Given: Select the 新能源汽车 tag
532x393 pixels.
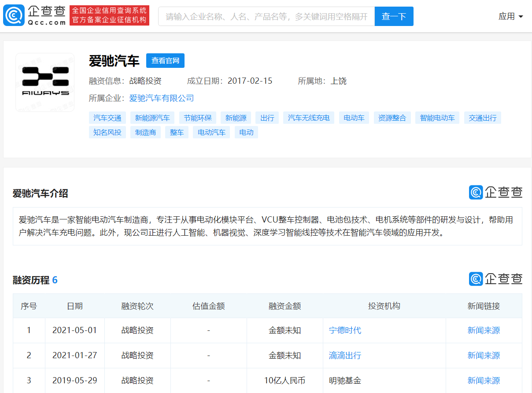Looking at the screenshot, I should pos(152,118).
